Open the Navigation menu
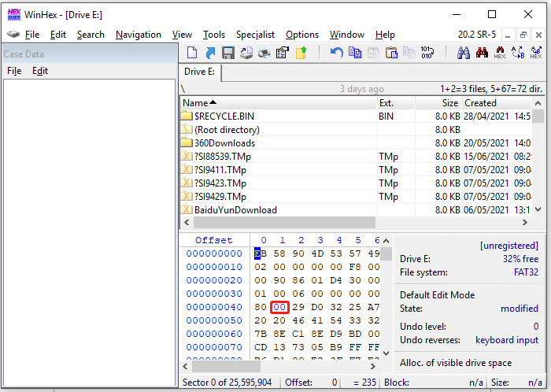This screenshot has height=392, width=551. pos(138,35)
